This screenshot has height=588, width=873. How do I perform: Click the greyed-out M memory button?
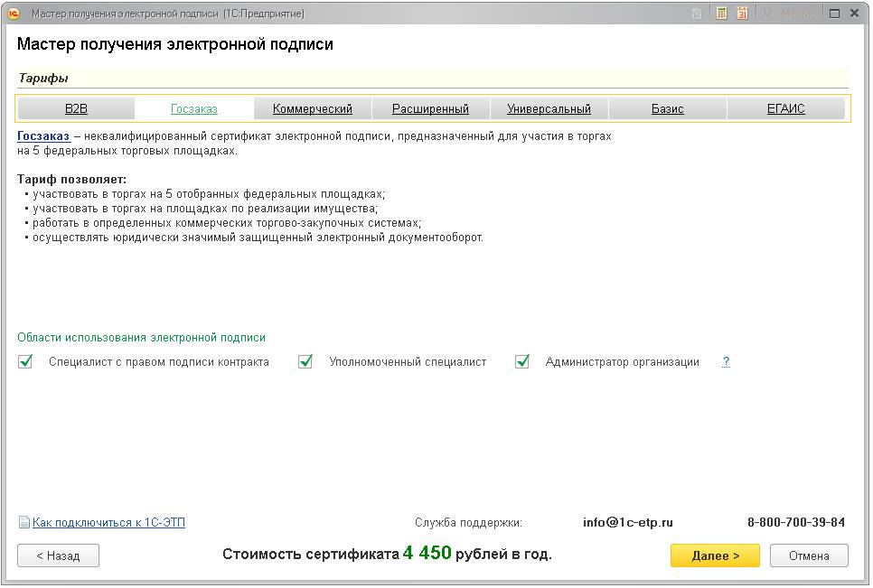[769, 14]
